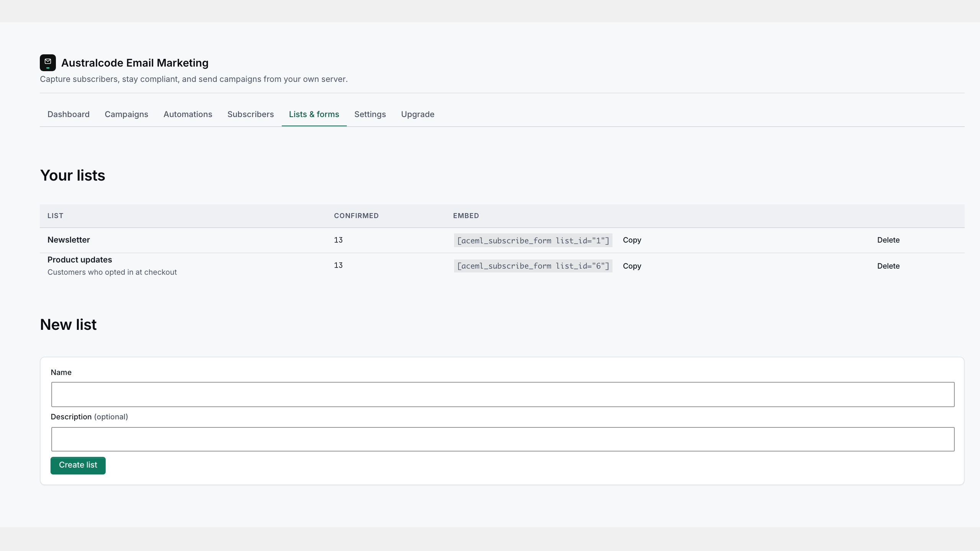
Task: Click the LIST column header
Action: (x=55, y=216)
